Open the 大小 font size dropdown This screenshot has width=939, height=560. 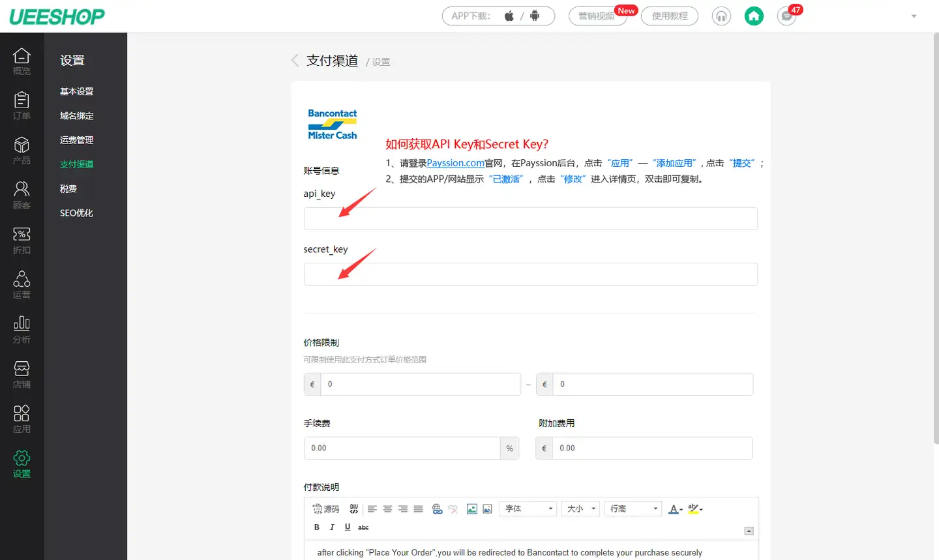(580, 508)
